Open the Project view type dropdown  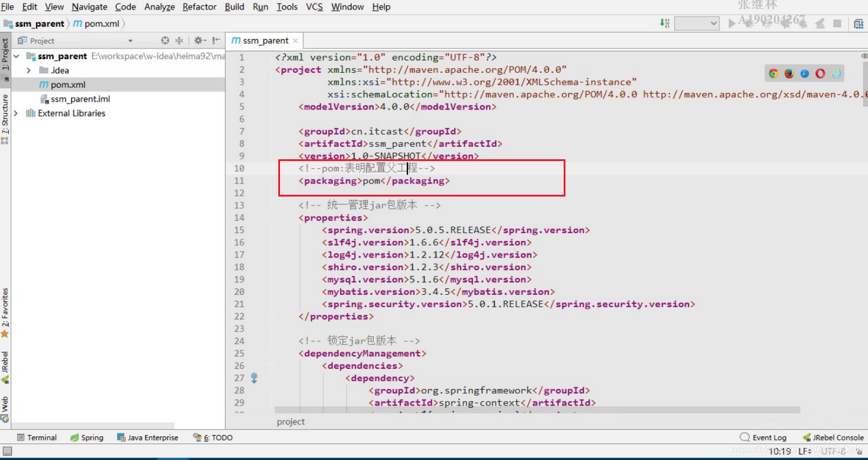[130, 41]
